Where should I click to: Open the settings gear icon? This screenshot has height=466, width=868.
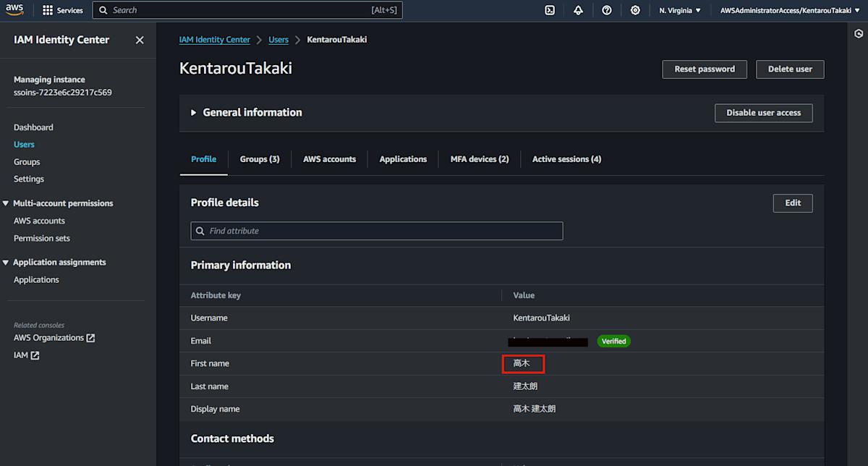pos(635,10)
